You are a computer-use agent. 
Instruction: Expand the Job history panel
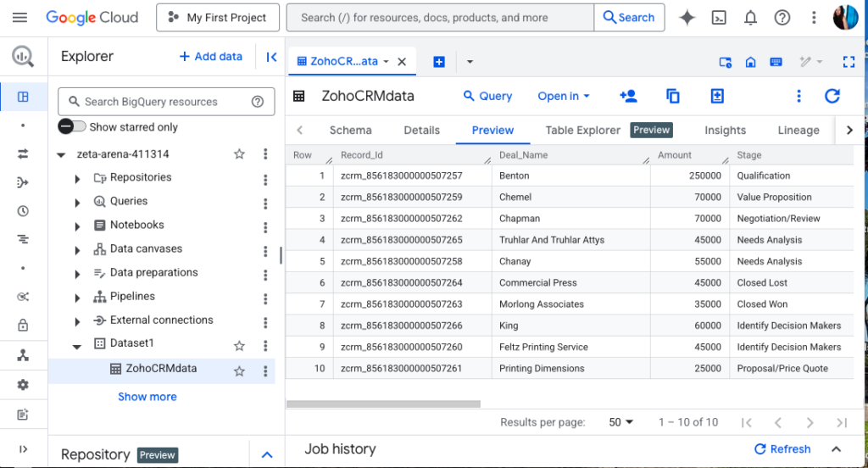pyautogui.click(x=836, y=449)
